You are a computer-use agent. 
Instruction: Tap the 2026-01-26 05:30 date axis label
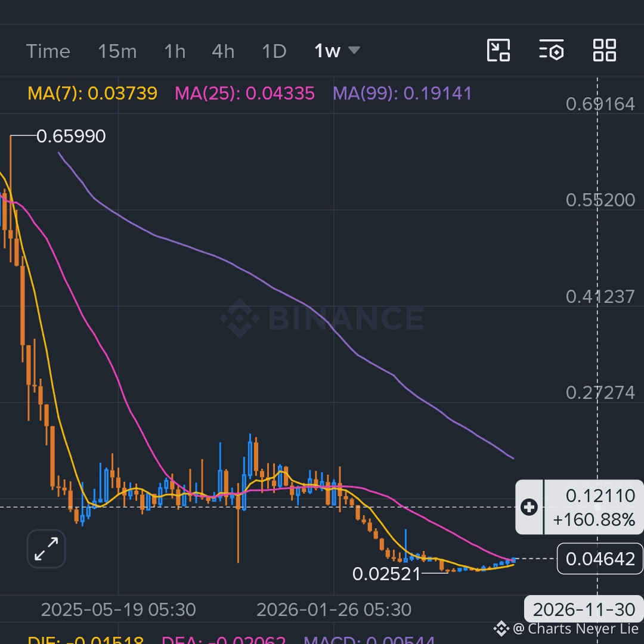(x=334, y=609)
